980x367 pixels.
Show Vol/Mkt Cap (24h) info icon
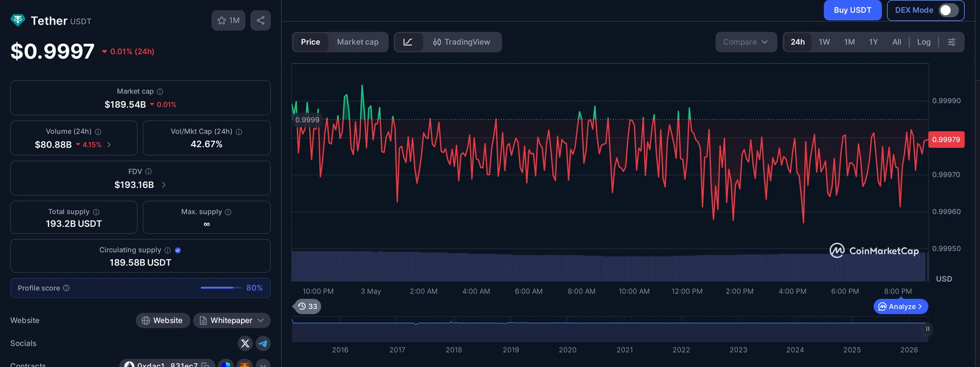[x=239, y=132]
